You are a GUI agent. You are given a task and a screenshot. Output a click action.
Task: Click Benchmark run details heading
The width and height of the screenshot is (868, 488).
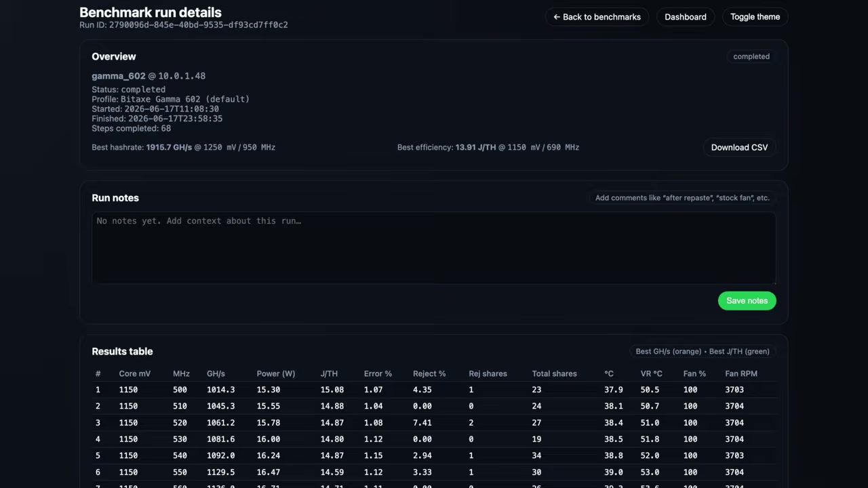(x=151, y=12)
